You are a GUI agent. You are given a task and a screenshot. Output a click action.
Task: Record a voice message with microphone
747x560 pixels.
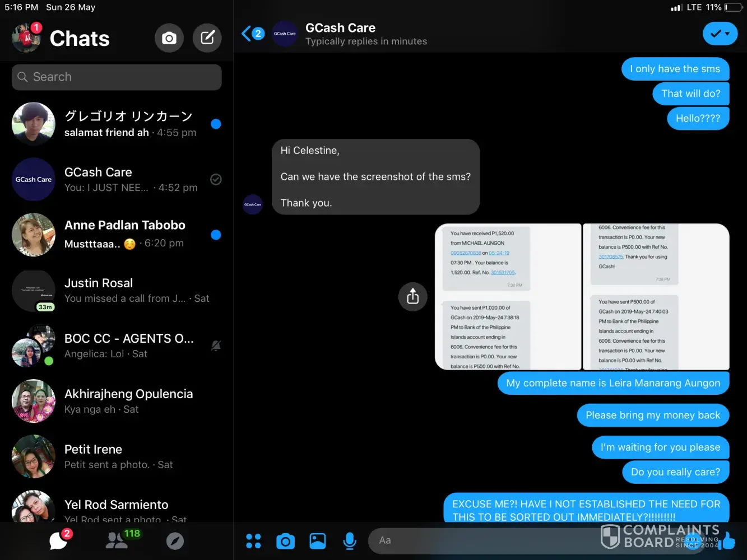pos(350,541)
